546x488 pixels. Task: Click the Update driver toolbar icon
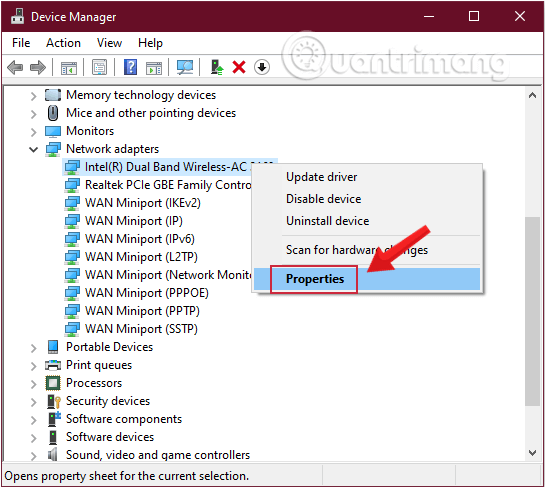click(x=217, y=67)
